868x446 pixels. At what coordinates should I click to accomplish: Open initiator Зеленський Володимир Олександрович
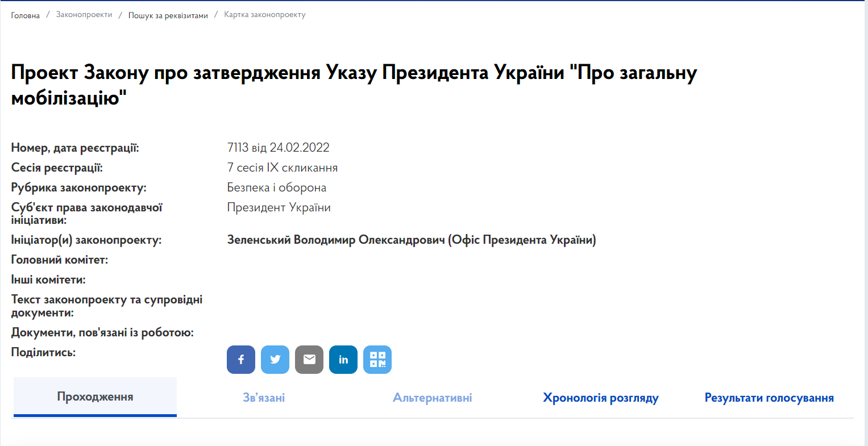click(411, 240)
